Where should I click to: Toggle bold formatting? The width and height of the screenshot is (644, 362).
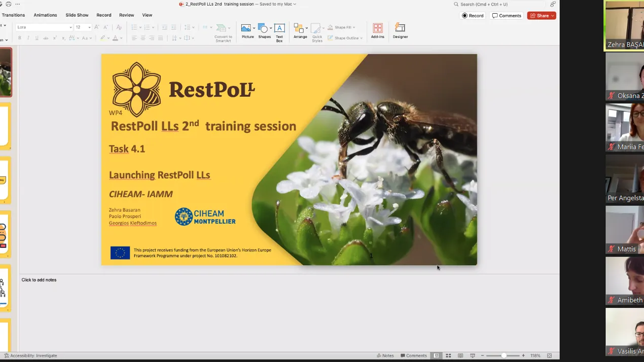pos(20,38)
